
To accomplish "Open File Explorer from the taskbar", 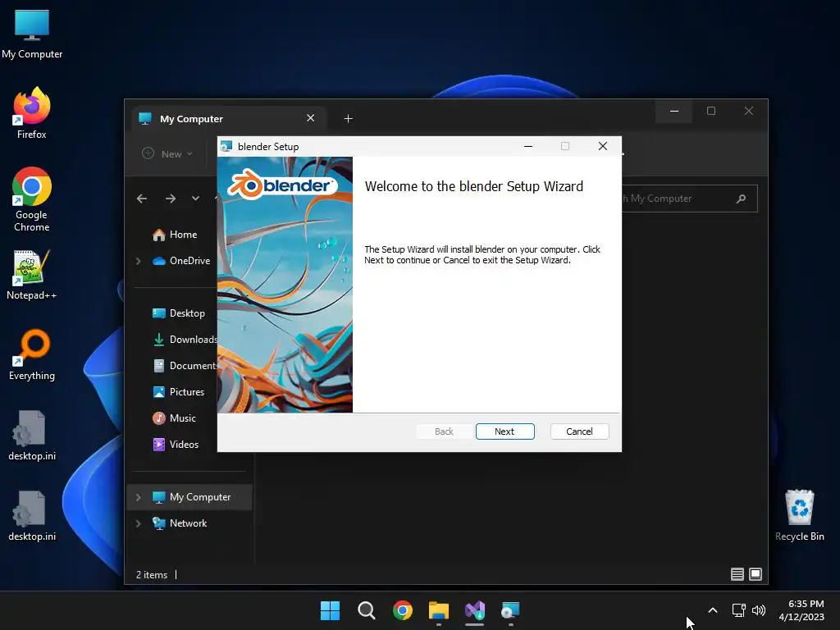I will tap(439, 610).
